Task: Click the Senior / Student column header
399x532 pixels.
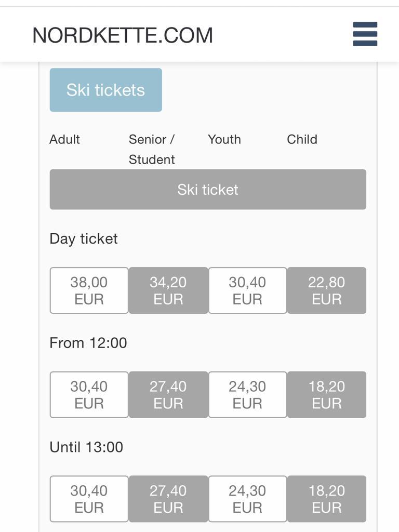Action: (x=152, y=149)
